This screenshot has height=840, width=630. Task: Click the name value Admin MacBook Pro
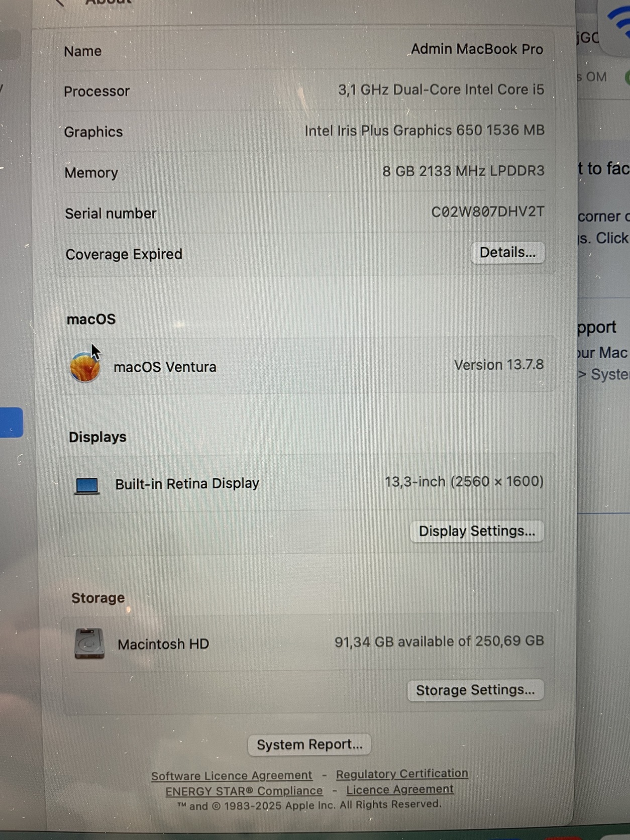pos(477,49)
